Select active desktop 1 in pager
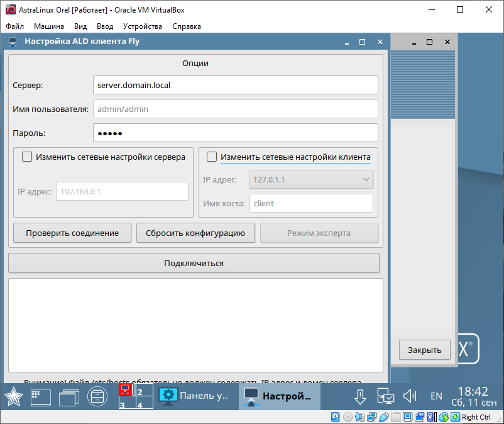 click(x=127, y=389)
